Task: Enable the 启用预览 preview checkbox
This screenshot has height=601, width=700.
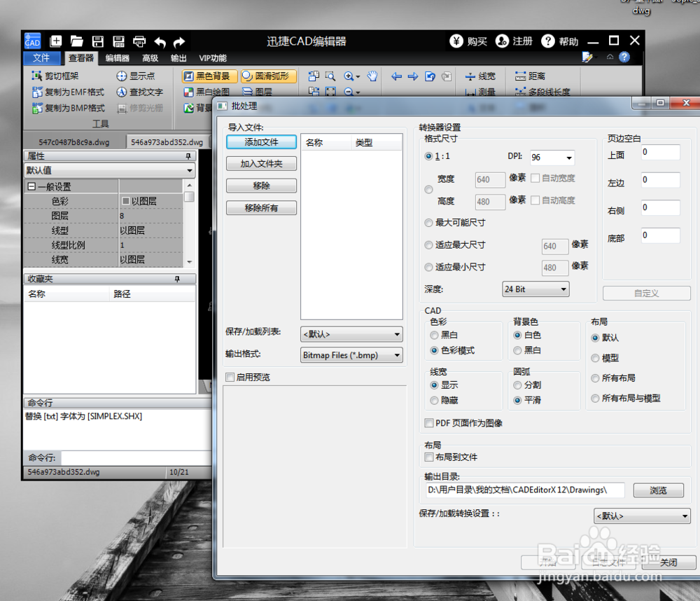Action: click(x=230, y=377)
